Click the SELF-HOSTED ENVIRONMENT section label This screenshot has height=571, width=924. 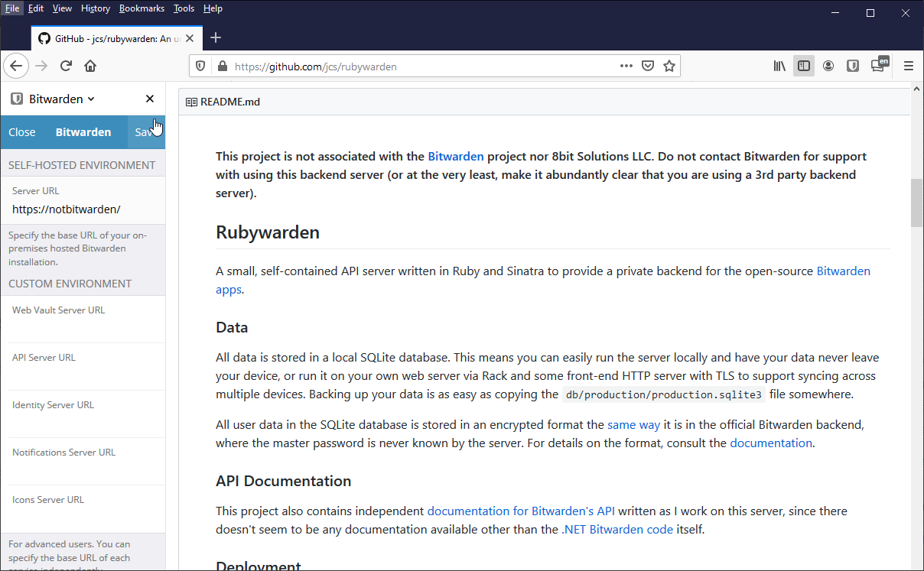(82, 165)
